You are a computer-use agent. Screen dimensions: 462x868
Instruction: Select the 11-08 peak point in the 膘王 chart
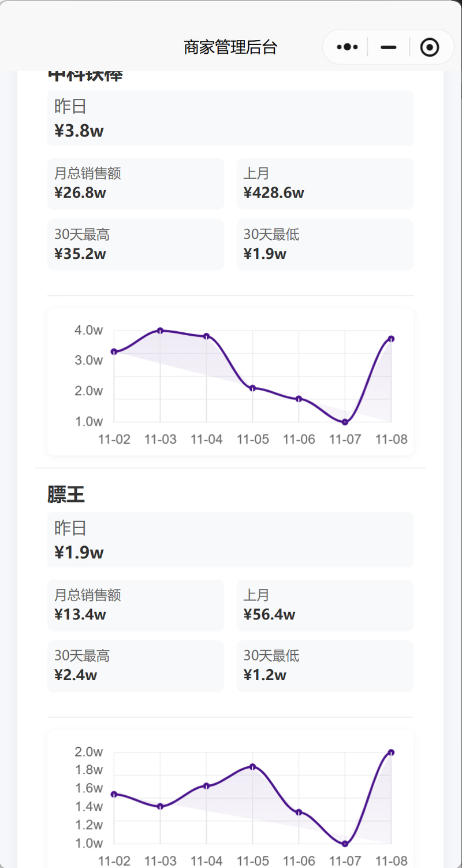tap(391, 752)
